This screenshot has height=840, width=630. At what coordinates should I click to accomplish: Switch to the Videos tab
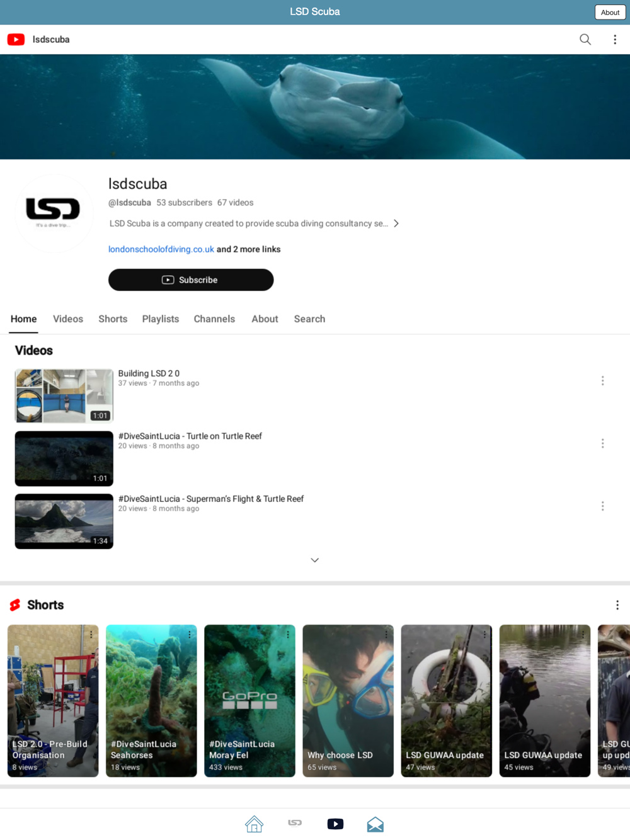tap(68, 319)
